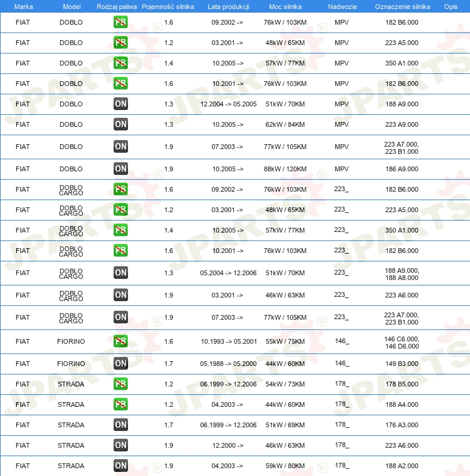Select power value 62kW / 84KM
Image resolution: width=470 pixels, height=476 pixels.
tap(285, 124)
